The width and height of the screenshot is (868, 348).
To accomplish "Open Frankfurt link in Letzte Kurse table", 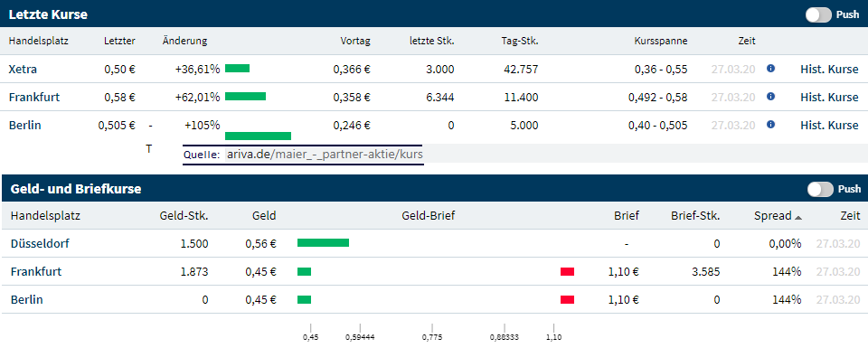I will (x=34, y=97).
